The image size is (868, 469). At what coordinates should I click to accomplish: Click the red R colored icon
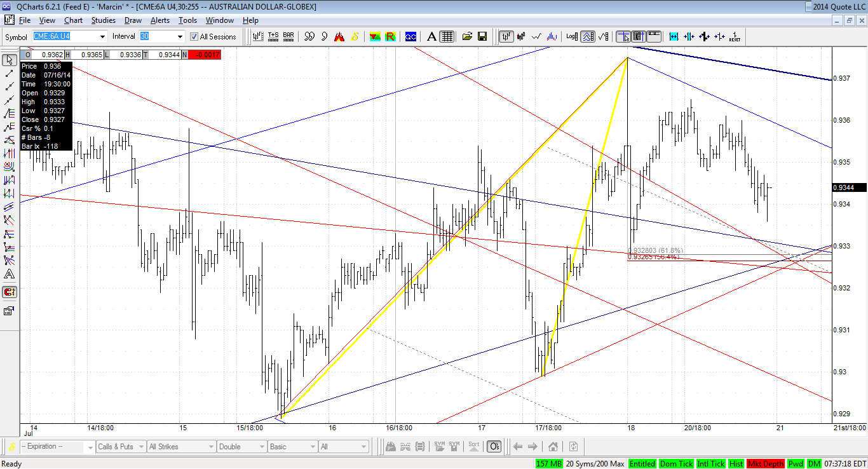[x=390, y=36]
